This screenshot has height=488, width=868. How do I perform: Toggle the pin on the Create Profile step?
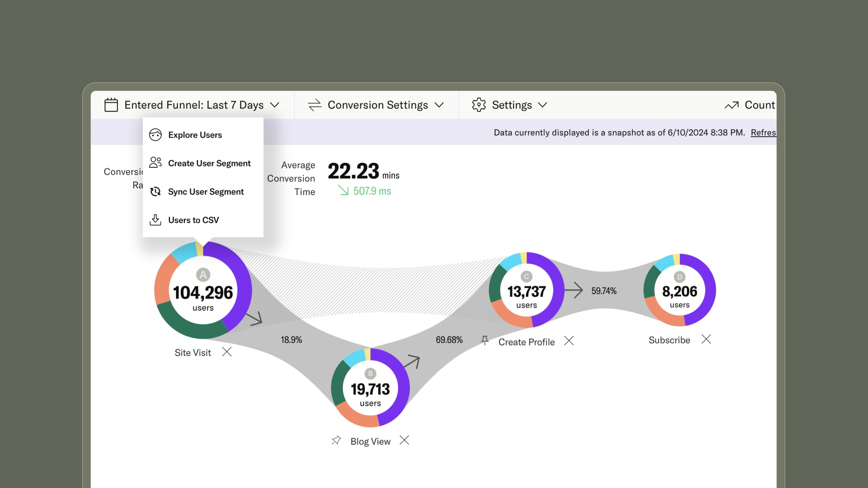[x=486, y=341]
